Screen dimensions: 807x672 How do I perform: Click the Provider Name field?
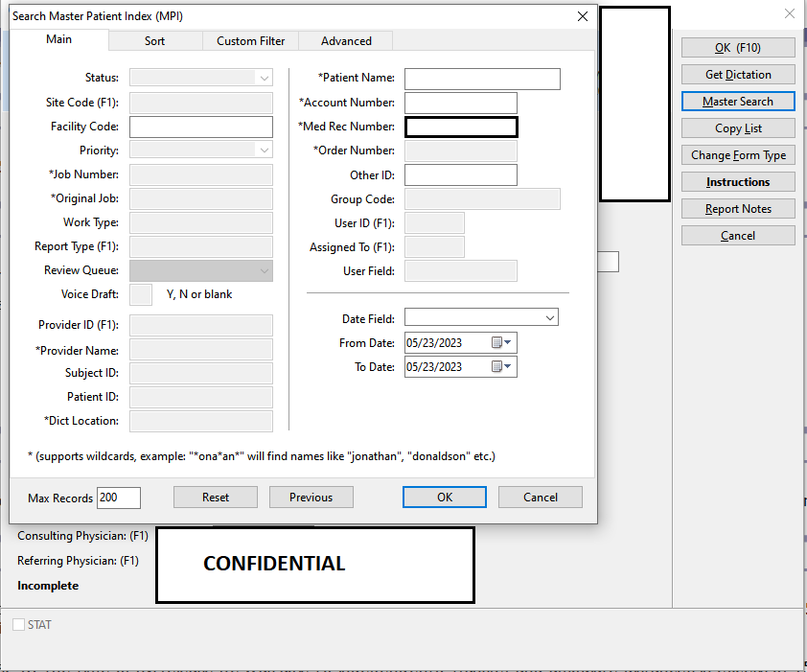(x=200, y=349)
